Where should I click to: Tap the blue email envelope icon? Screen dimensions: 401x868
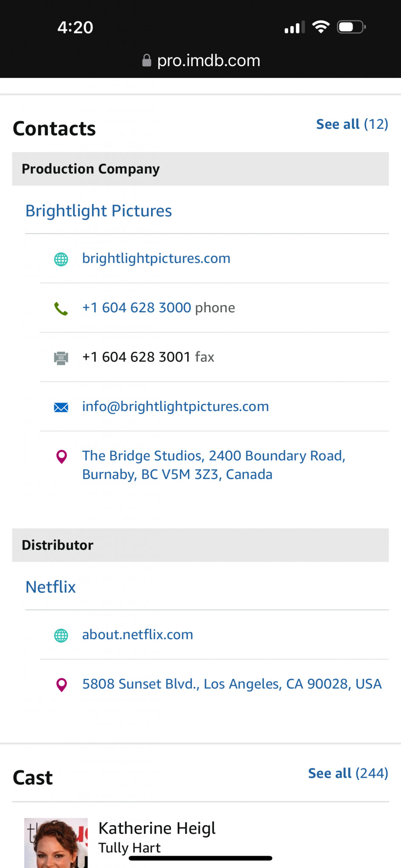[61, 407]
